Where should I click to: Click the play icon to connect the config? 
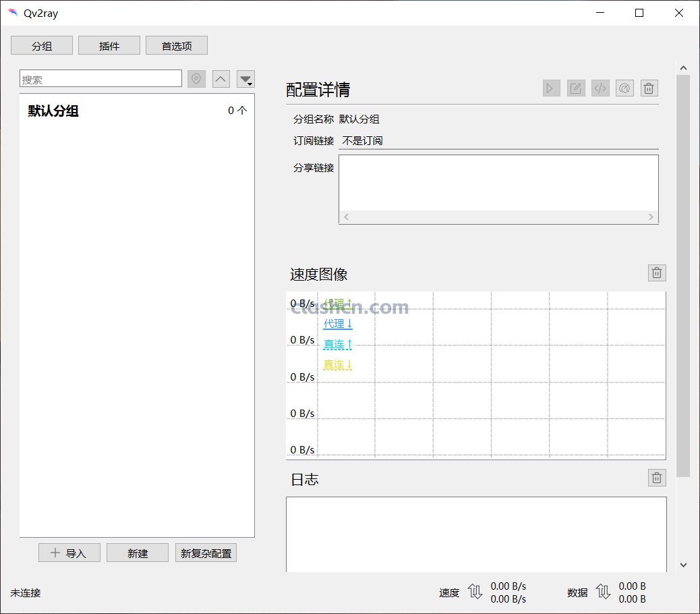[552, 88]
